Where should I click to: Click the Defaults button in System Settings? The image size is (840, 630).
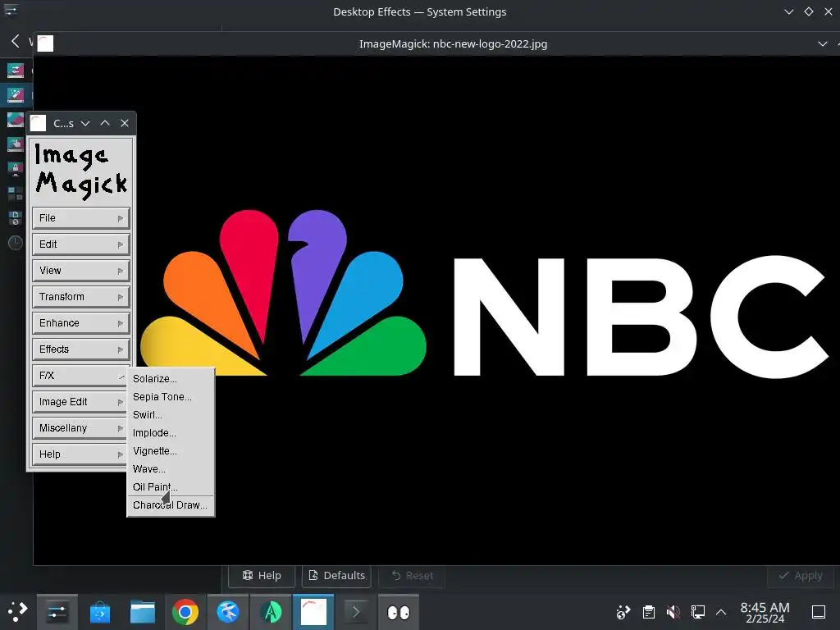[337, 576]
